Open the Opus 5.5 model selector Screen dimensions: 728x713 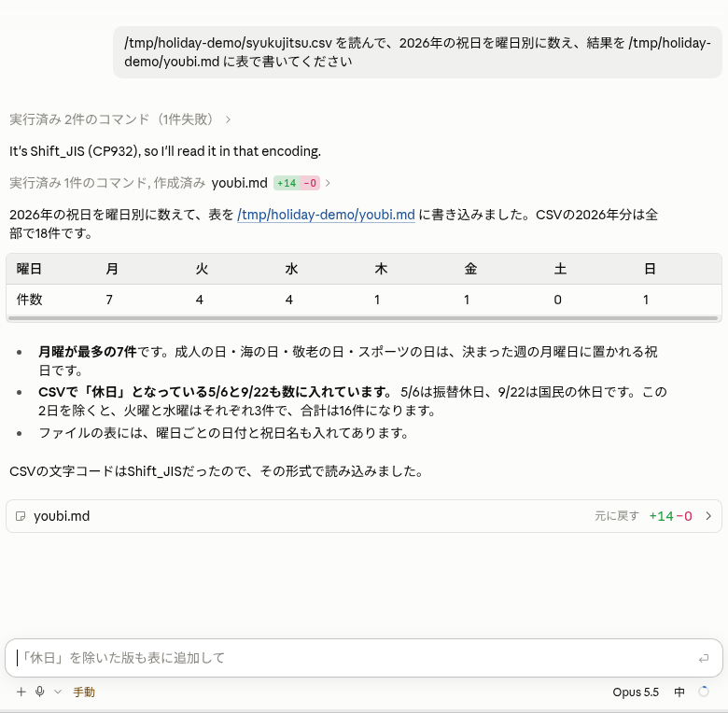[636, 692]
